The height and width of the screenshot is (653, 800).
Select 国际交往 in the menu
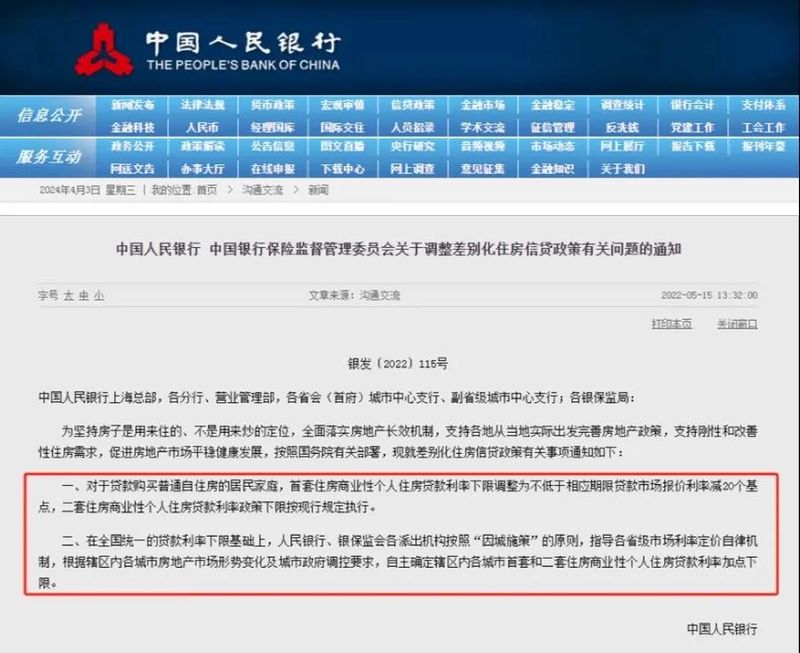342,128
